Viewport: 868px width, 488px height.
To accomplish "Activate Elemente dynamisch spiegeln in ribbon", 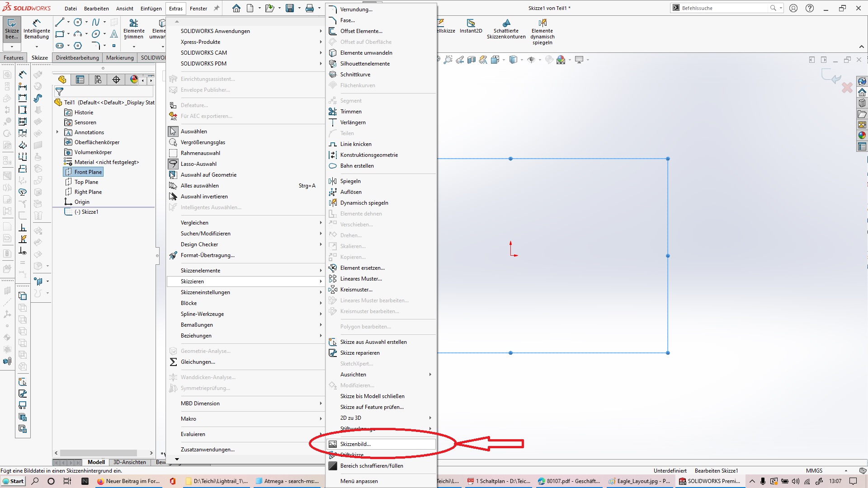I will [542, 32].
